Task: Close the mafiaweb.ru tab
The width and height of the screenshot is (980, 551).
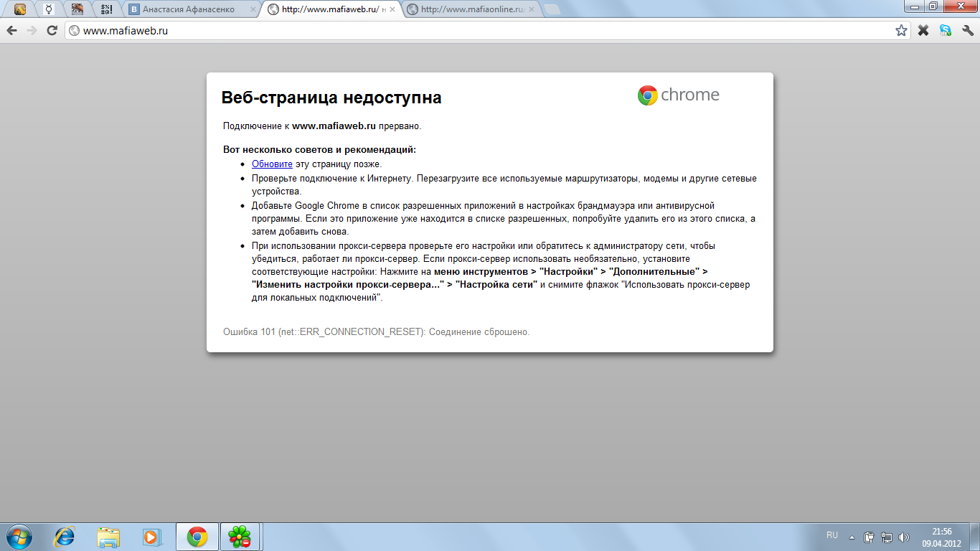Action: click(x=392, y=10)
